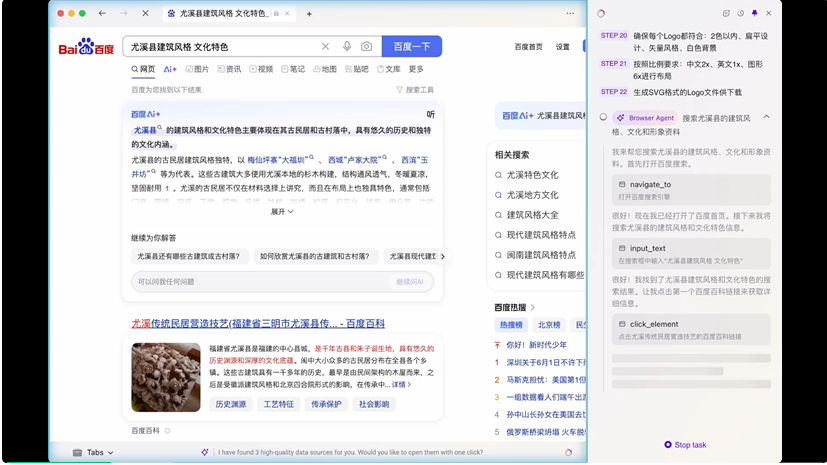Screen dimensions: 827x465
Task: Open the browser three-dots more menu
Action: [x=570, y=13]
